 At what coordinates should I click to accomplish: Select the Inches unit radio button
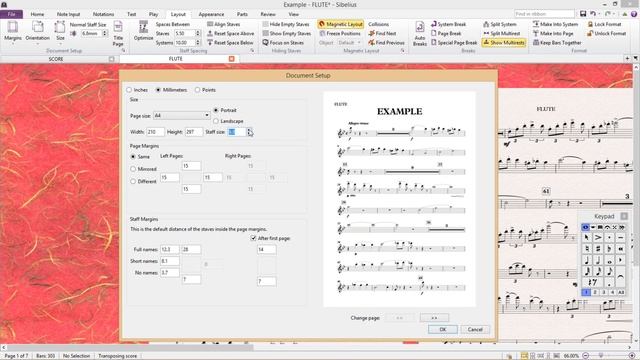click(129, 90)
